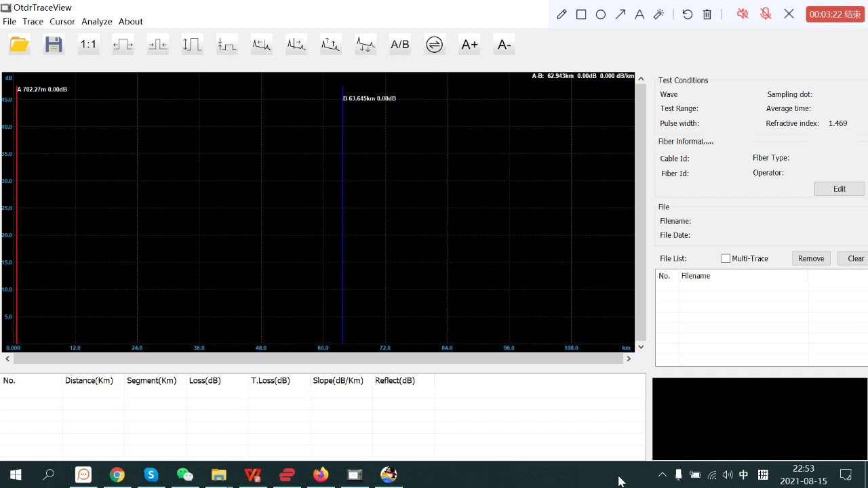Open Google Chrome from the taskbar
Viewport: 868px width, 488px height.
(117, 474)
